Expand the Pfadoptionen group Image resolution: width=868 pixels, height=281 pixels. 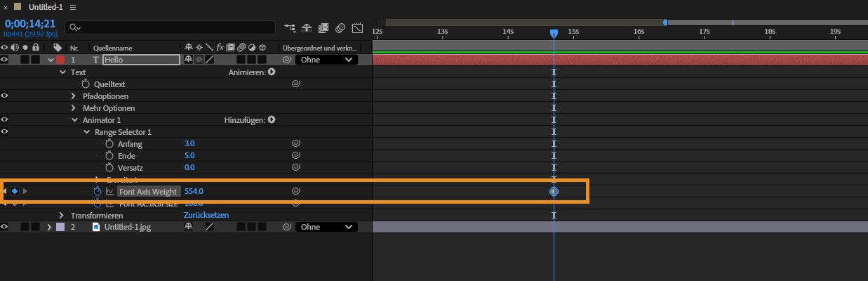coord(74,96)
